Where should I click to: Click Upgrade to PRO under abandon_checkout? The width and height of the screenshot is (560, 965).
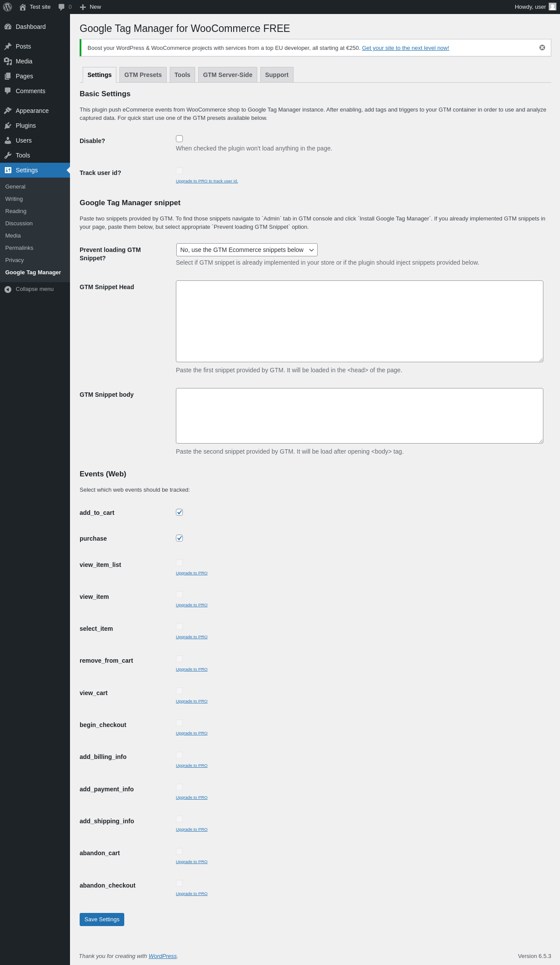click(x=192, y=894)
